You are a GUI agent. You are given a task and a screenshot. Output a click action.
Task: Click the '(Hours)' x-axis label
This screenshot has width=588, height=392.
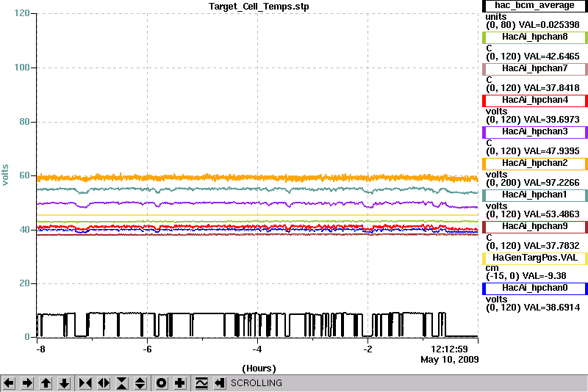coord(259,369)
